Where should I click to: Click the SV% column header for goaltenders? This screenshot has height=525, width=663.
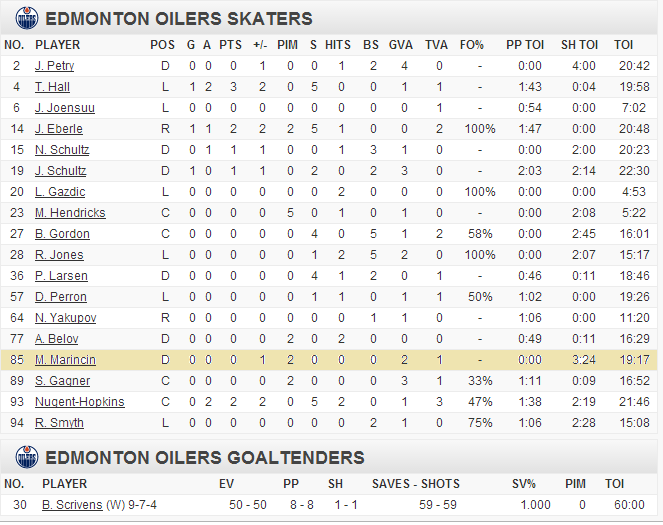(524, 484)
